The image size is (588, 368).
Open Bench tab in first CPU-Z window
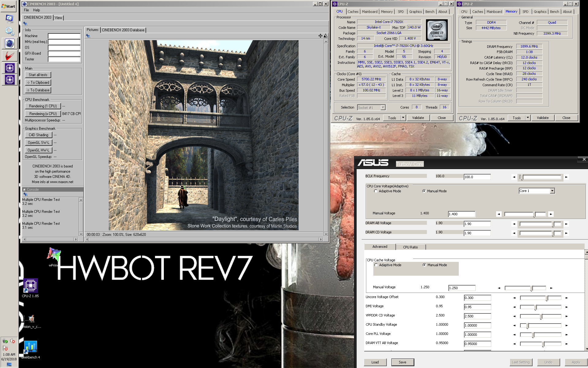click(430, 12)
